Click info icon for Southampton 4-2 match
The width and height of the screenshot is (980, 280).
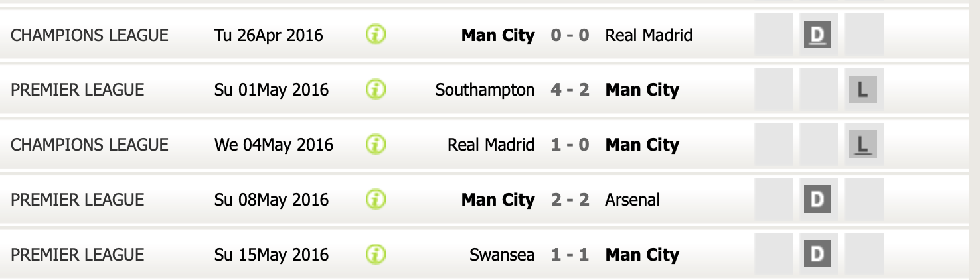[375, 89]
